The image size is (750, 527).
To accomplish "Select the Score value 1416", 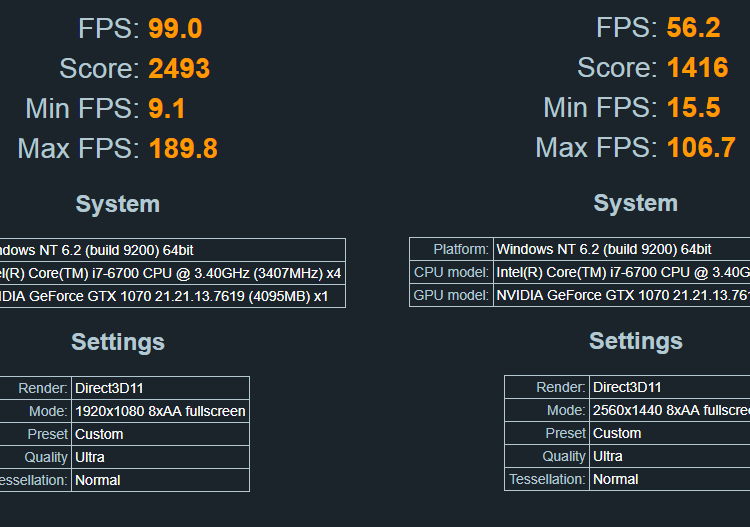I will [x=697, y=68].
